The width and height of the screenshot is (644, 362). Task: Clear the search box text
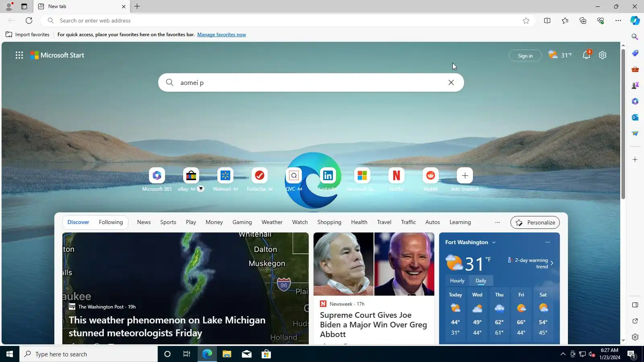point(451,82)
